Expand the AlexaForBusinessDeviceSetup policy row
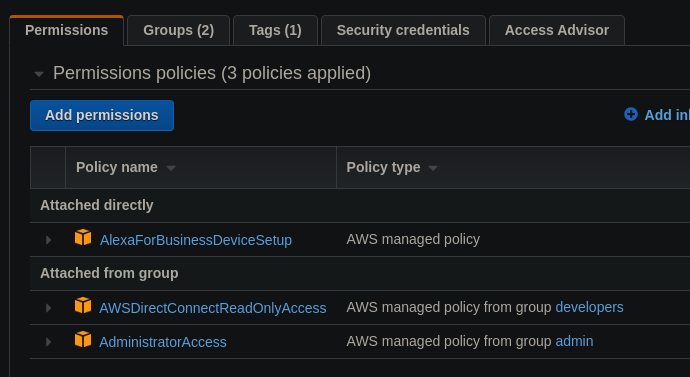The image size is (690, 377). 48,240
